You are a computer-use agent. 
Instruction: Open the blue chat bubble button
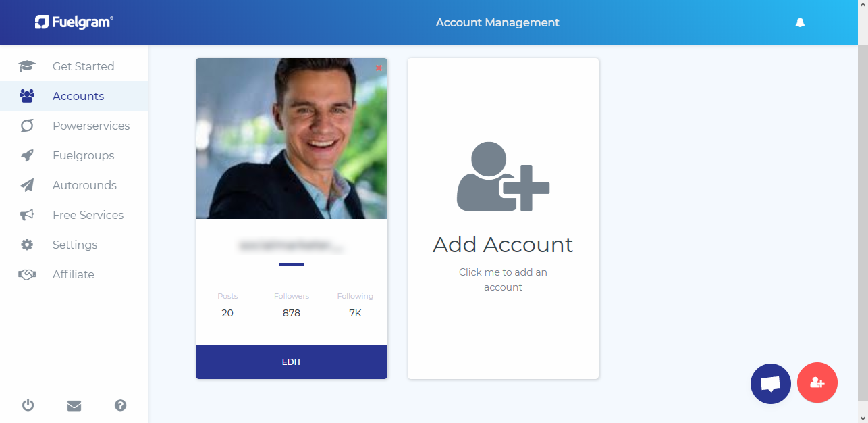pos(770,383)
